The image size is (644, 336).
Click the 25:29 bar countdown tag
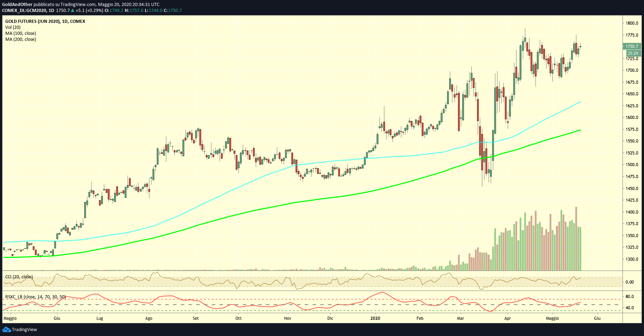633,53
